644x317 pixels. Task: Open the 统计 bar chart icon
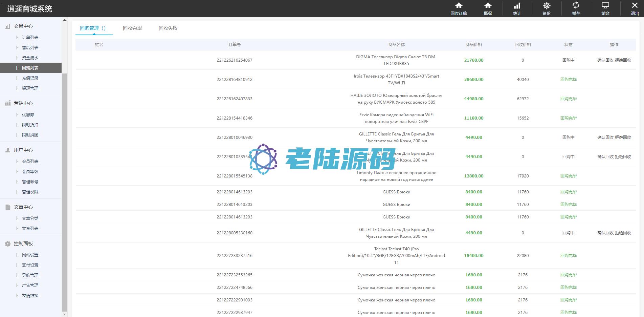[517, 6]
